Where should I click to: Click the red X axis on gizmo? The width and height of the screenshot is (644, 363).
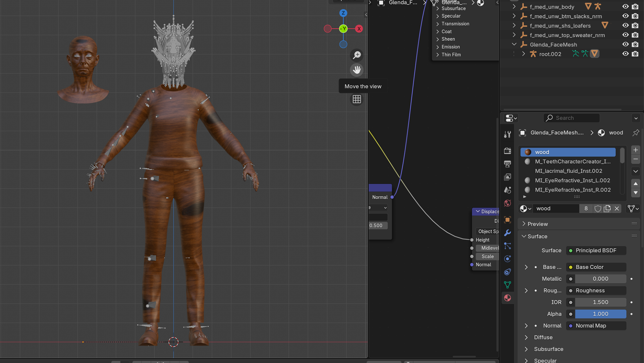tap(359, 29)
